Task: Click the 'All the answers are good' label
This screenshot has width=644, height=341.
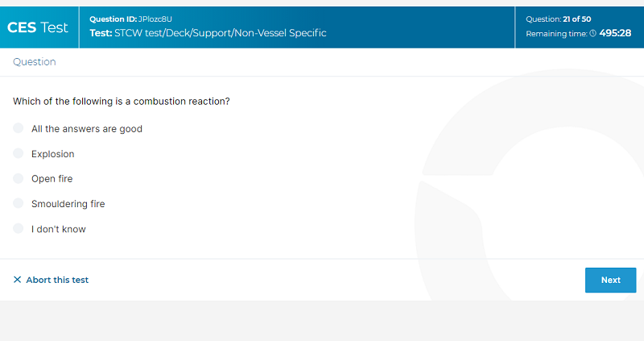Action: (87, 129)
